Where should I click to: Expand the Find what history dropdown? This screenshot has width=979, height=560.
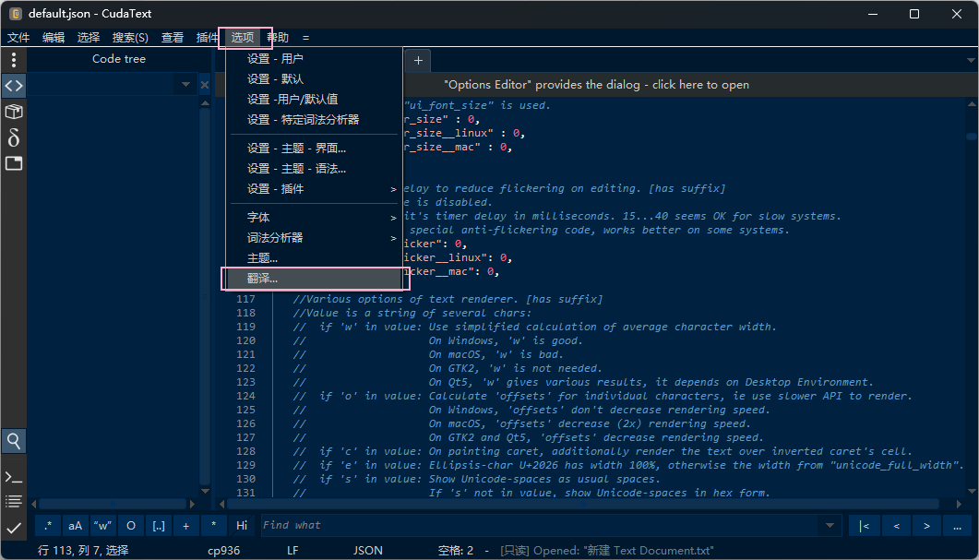pos(828,526)
